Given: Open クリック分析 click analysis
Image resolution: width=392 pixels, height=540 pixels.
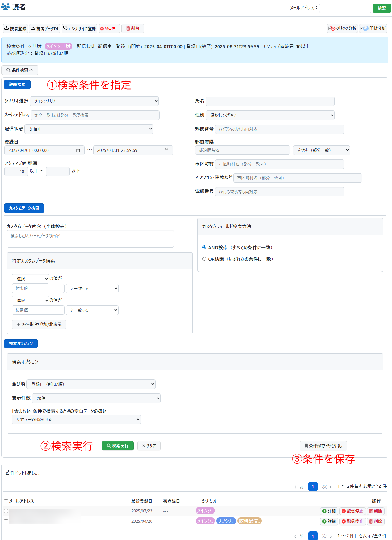Looking at the screenshot, I should [342, 28].
